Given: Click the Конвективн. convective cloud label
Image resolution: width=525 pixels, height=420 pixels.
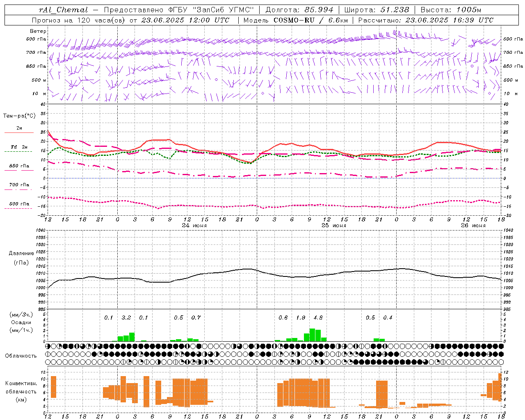Looking at the screenshot, I should pyautogui.click(x=21, y=383).
